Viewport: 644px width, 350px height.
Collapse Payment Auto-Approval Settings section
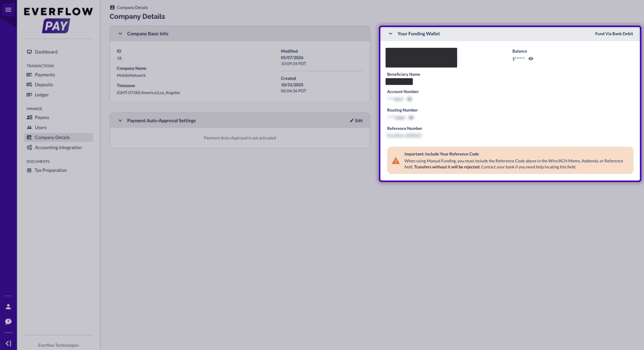click(x=120, y=120)
